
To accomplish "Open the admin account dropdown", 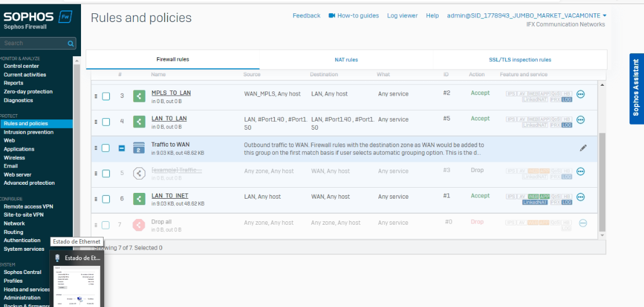I will (x=604, y=16).
